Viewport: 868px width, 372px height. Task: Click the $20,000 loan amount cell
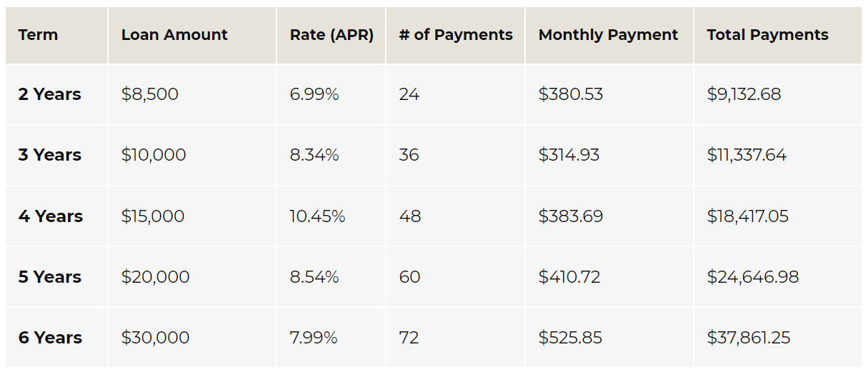pyautogui.click(x=155, y=277)
